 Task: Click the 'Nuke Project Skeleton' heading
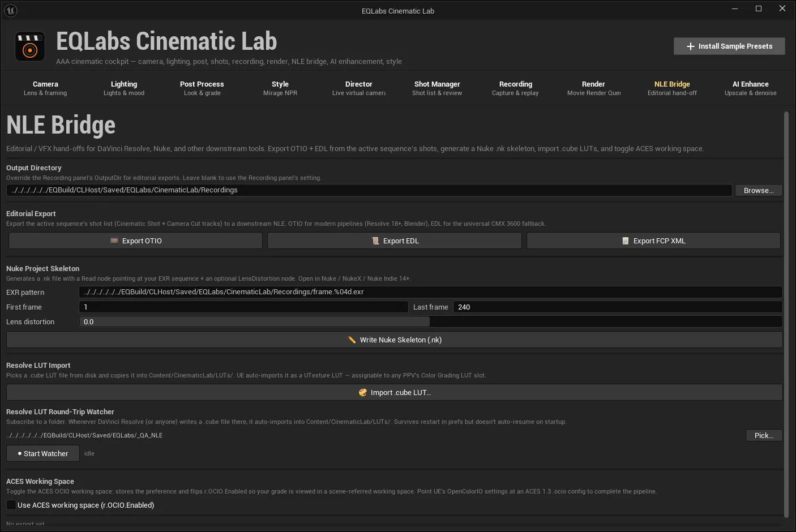coord(43,268)
